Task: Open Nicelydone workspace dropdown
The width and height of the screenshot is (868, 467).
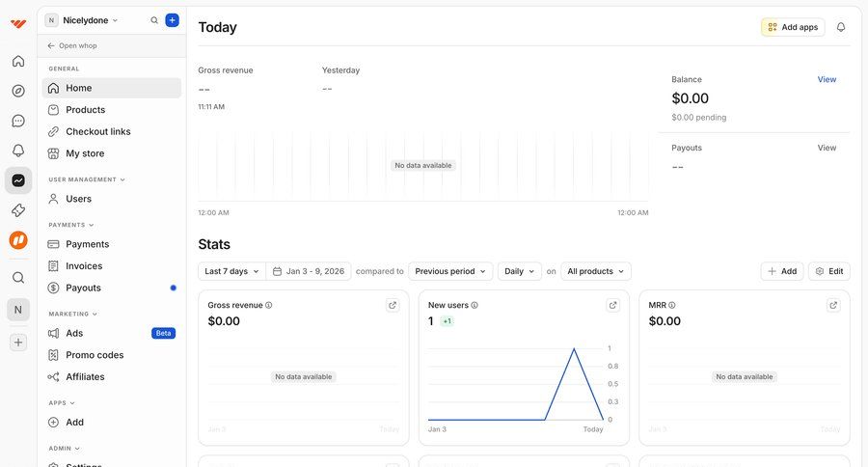Action: [82, 20]
